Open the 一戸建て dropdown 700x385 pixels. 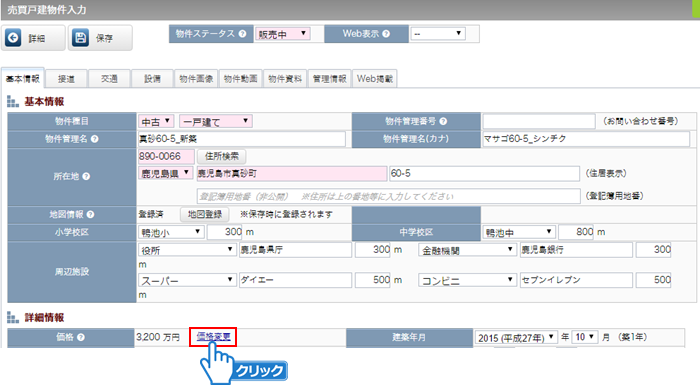click(x=216, y=121)
